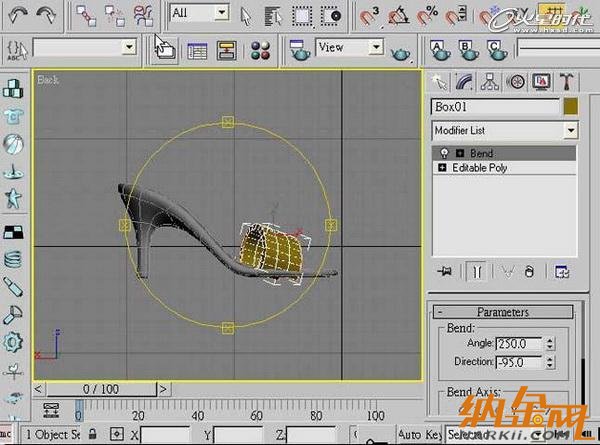The image size is (600, 445).
Task: Click the Box01 object color swatch
Action: coord(570,106)
